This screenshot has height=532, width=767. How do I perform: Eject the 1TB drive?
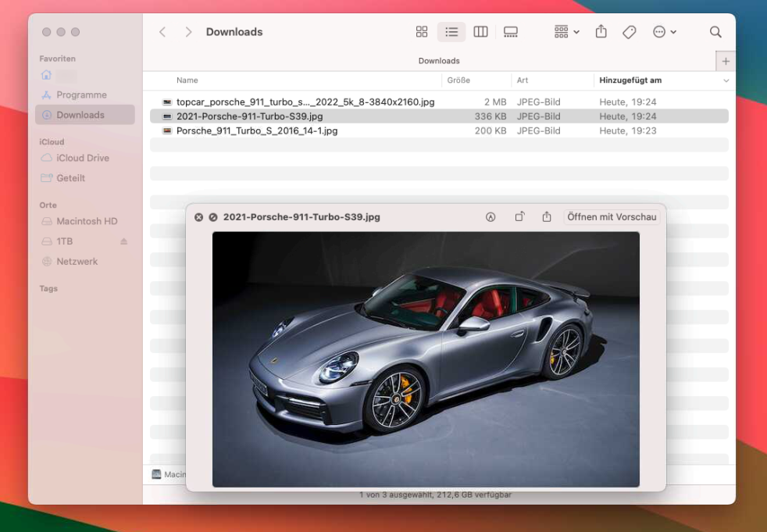click(x=123, y=241)
